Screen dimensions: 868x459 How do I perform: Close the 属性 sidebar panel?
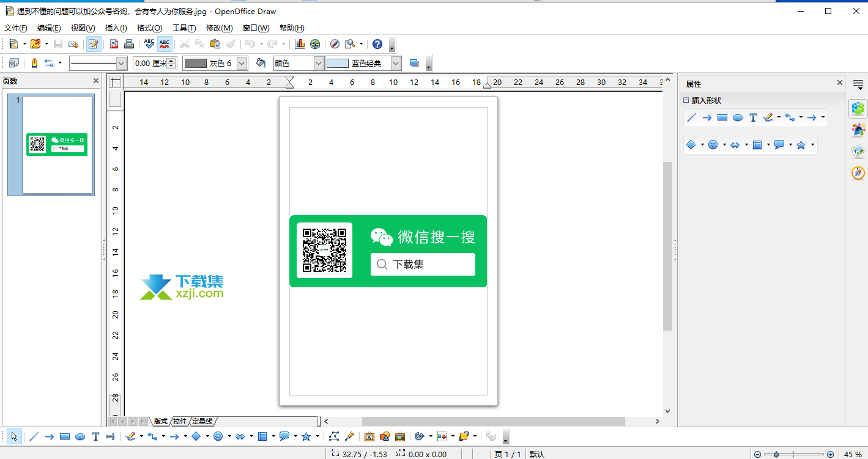[840, 83]
